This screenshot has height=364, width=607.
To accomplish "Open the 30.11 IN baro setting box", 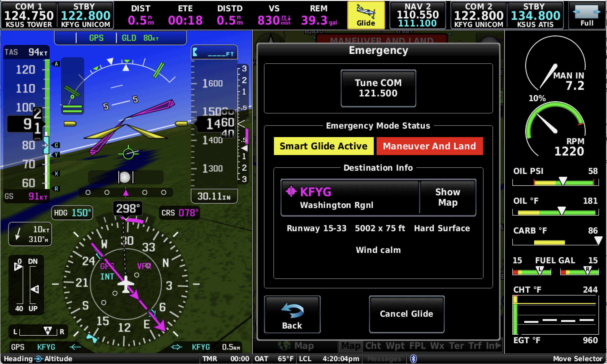I will pyautogui.click(x=214, y=196).
